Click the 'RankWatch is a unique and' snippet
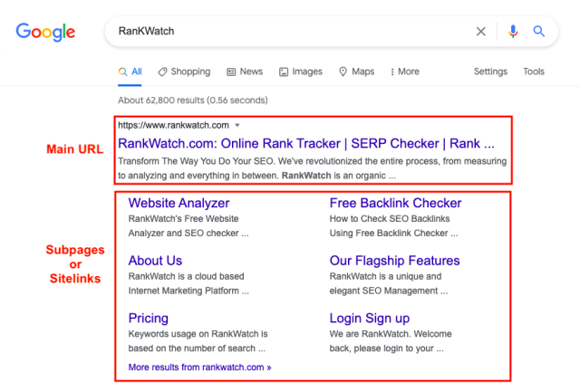This screenshot has width=580, height=392. (389, 283)
